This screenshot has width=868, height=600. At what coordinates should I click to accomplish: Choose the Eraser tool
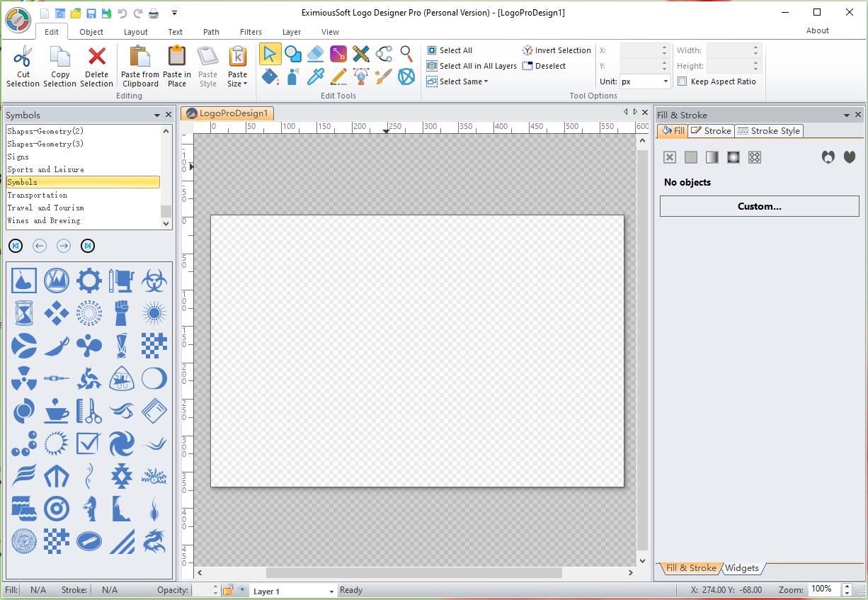(x=316, y=54)
